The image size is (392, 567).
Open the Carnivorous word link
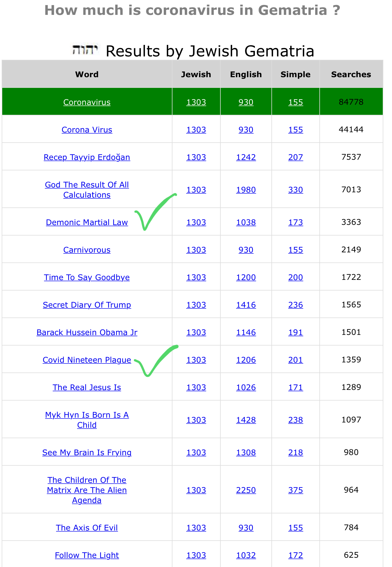pyautogui.click(x=87, y=250)
